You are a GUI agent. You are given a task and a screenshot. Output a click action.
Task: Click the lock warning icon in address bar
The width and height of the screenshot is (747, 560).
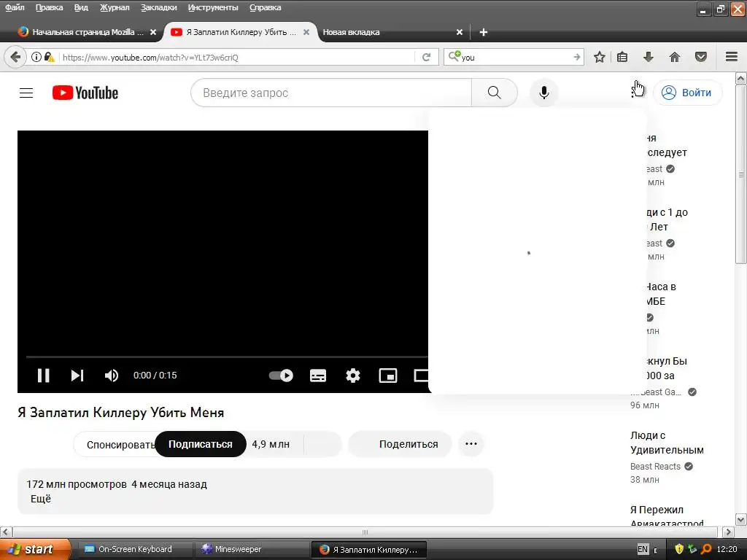pos(49,57)
